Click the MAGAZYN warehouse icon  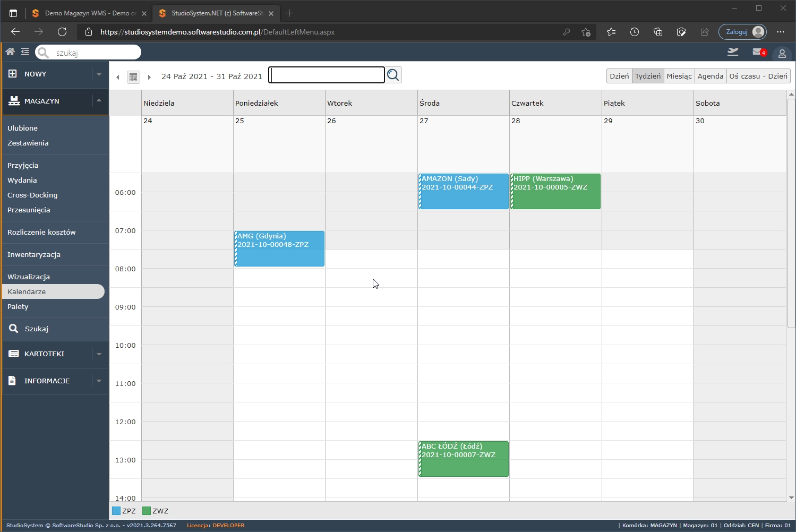point(14,101)
